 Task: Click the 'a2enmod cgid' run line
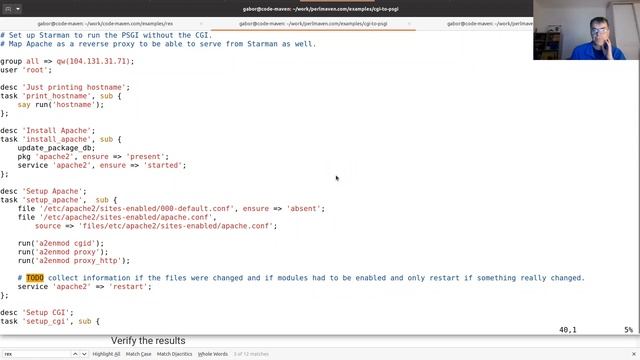click(61, 243)
